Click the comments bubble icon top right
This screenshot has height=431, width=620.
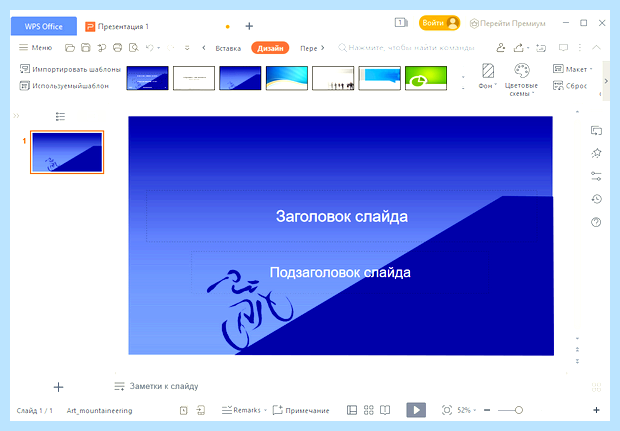tap(563, 48)
